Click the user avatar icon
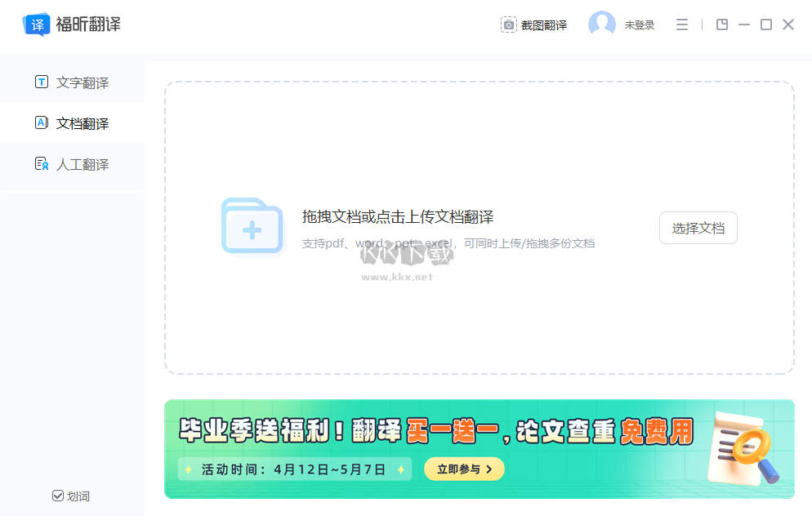This screenshot has width=812, height=516. (600, 24)
